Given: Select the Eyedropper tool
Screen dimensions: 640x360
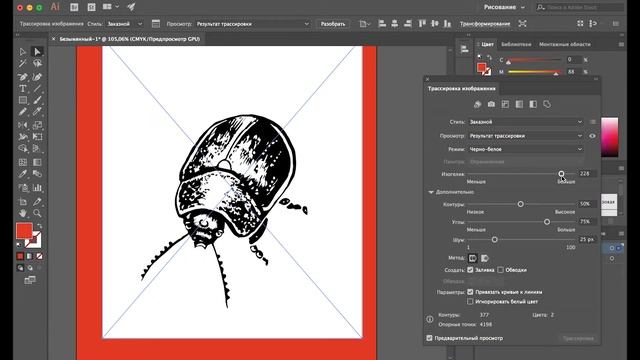Looking at the screenshot, I should 22,174.
